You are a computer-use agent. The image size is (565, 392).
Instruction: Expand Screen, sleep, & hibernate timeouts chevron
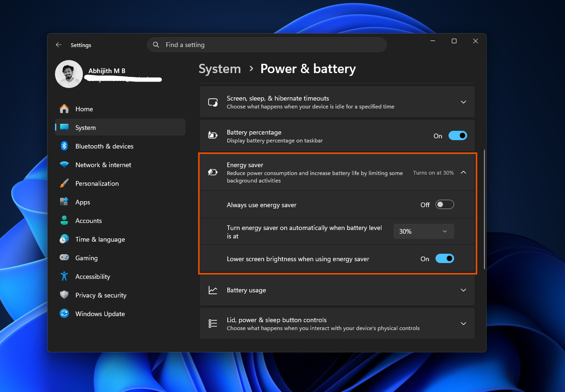tap(463, 102)
